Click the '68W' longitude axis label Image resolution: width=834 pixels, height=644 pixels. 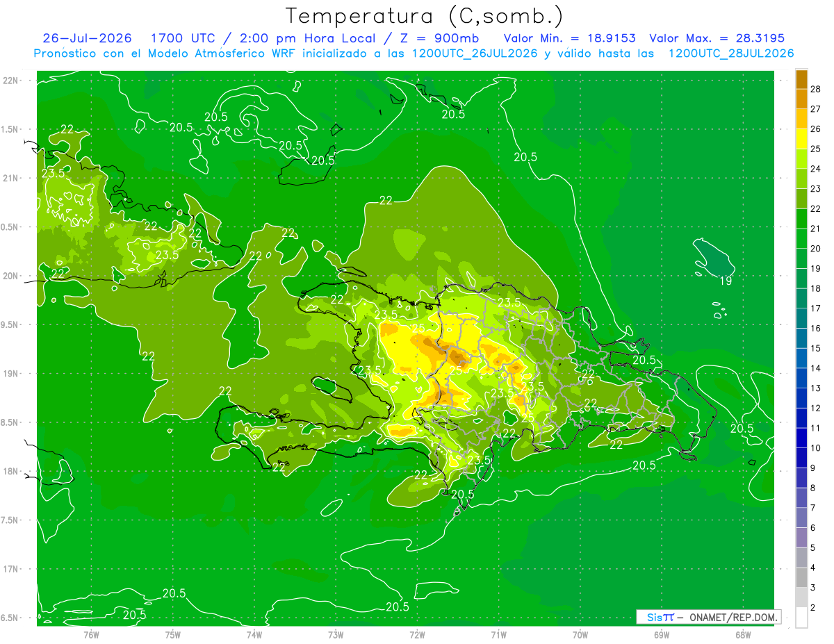743,635
